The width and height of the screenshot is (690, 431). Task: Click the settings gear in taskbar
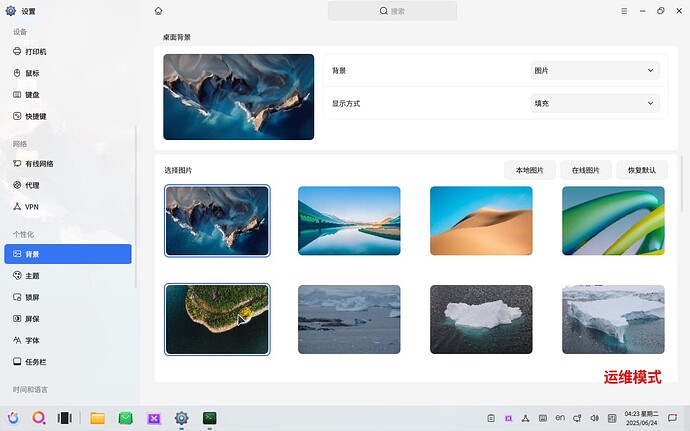tap(181, 418)
